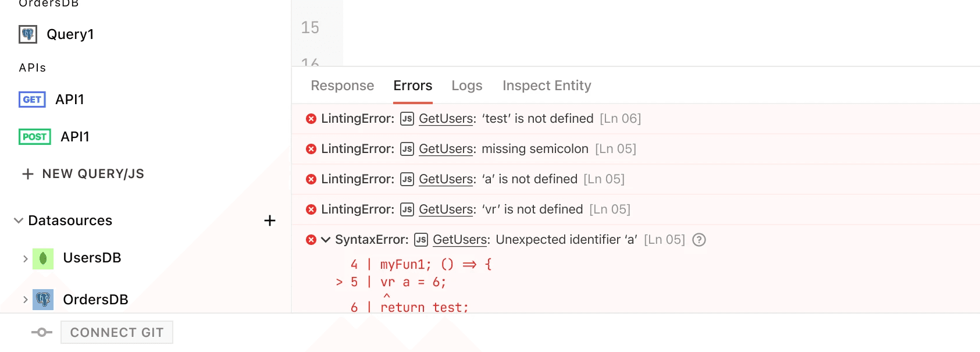
Task: Click red error icon of 'test' not defined
Action: [311, 119]
